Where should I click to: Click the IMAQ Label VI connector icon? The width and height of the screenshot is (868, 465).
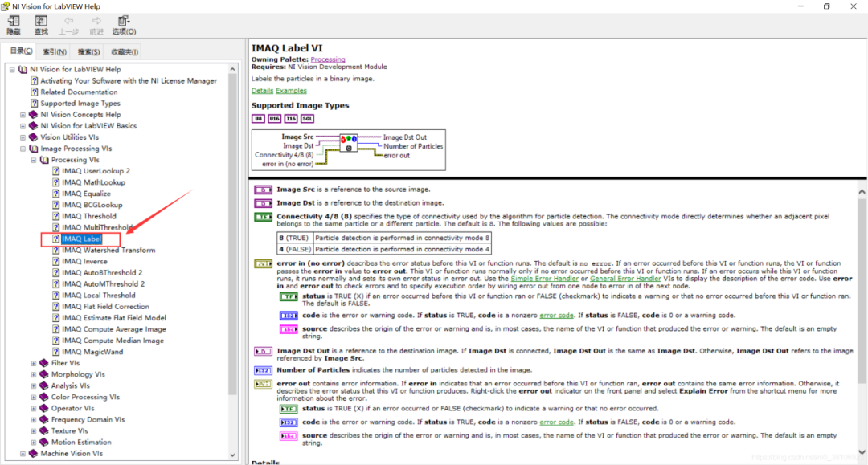click(x=348, y=143)
